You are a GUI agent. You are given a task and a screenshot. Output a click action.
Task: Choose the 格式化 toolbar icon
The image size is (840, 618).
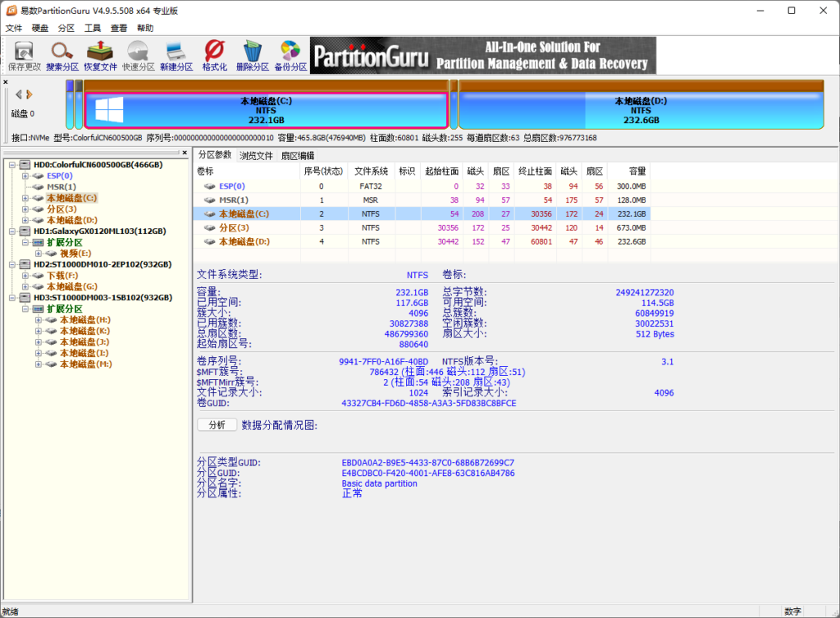tap(214, 56)
